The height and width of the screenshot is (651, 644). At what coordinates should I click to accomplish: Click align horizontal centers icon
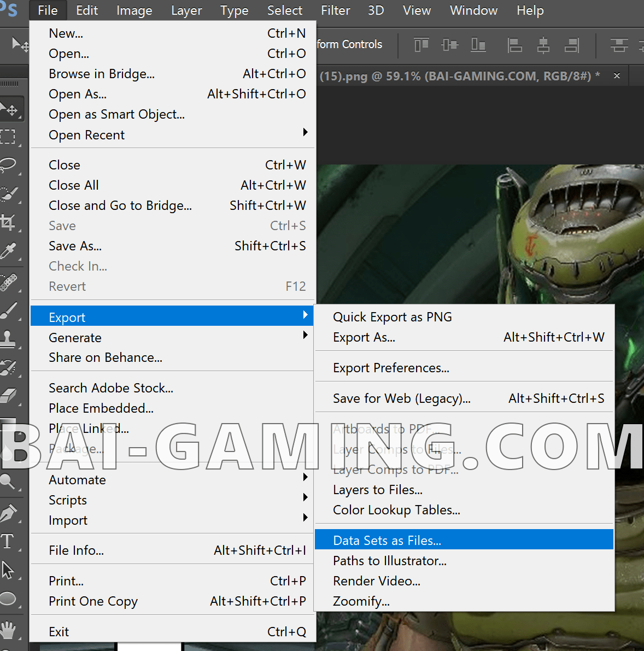coord(543,45)
